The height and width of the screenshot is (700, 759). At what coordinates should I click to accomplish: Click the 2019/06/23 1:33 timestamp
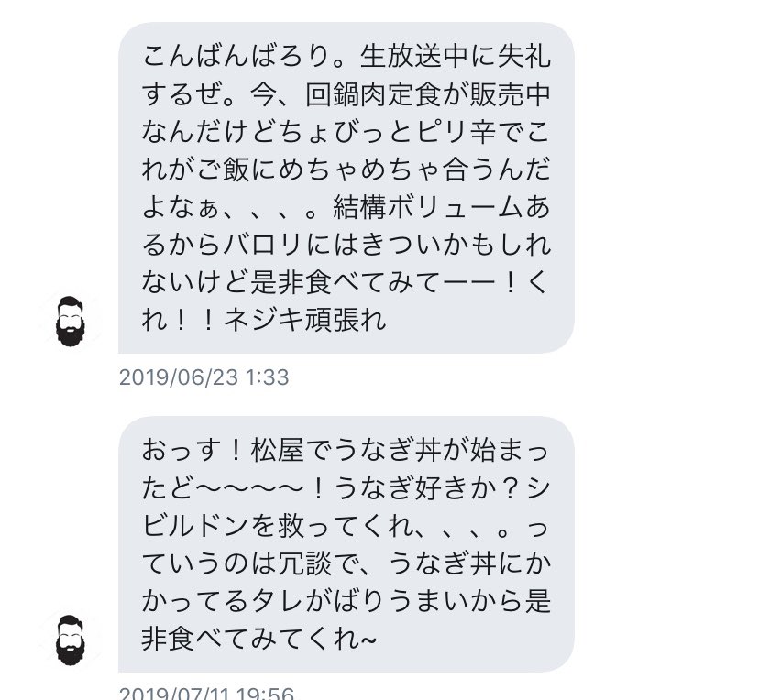[x=203, y=377]
